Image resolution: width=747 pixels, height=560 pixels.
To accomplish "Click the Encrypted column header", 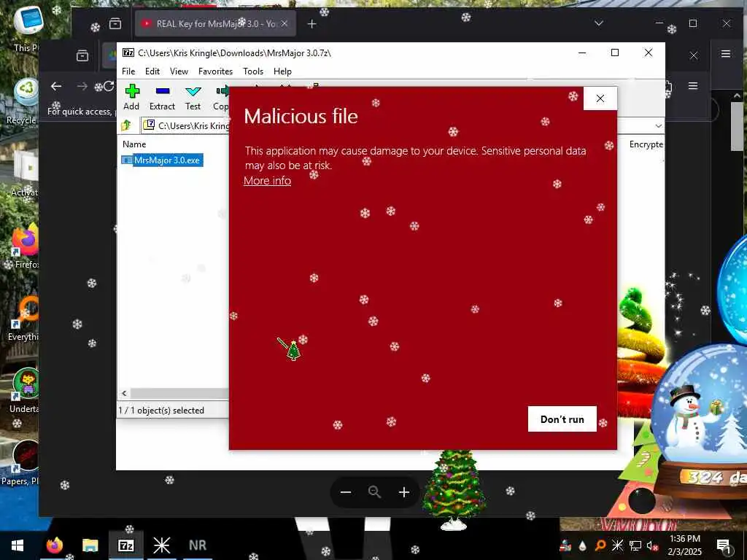I will point(646,144).
